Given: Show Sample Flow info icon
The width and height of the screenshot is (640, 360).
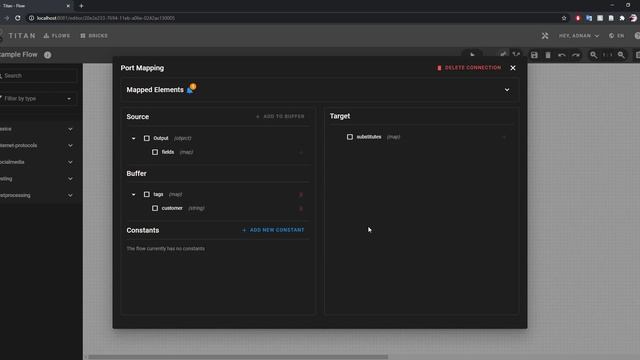Looking at the screenshot, I should tap(48, 55).
